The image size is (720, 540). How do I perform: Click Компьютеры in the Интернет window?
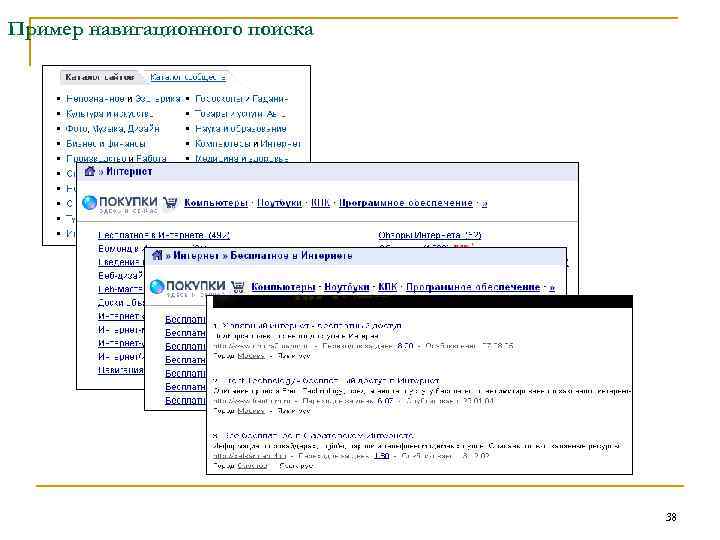tap(216, 203)
